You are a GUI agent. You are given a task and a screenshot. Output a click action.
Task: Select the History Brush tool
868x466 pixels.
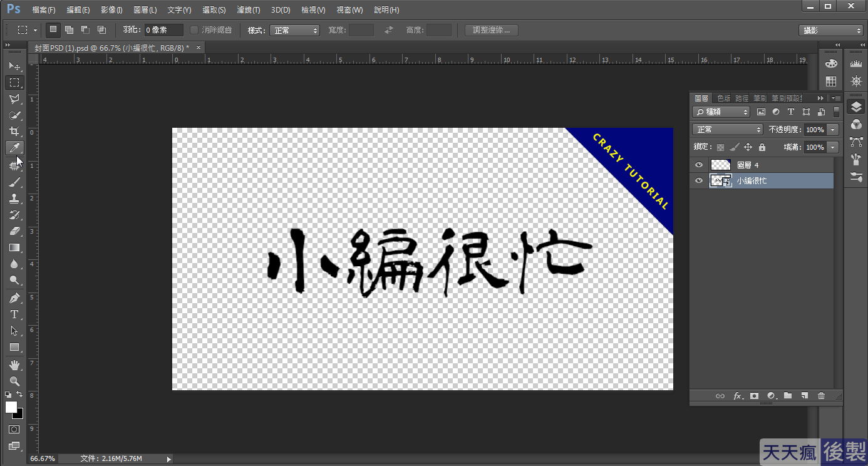(14, 215)
